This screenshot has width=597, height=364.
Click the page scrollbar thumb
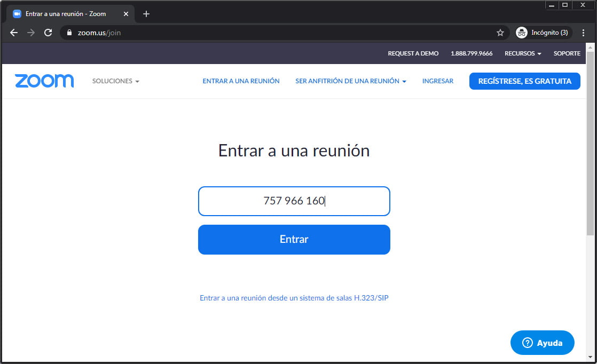tap(590, 144)
